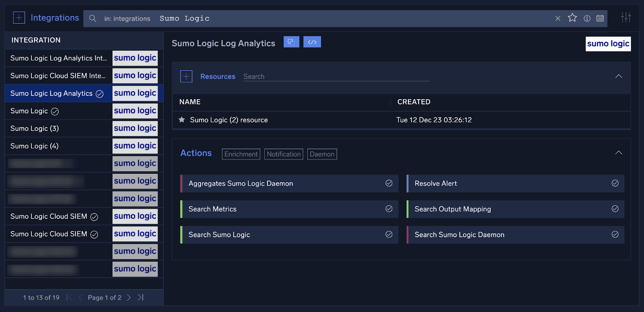Click sumo logic logo in Sumo Logic (3) row
Viewport: 644px width, 312px height.
(x=135, y=128)
